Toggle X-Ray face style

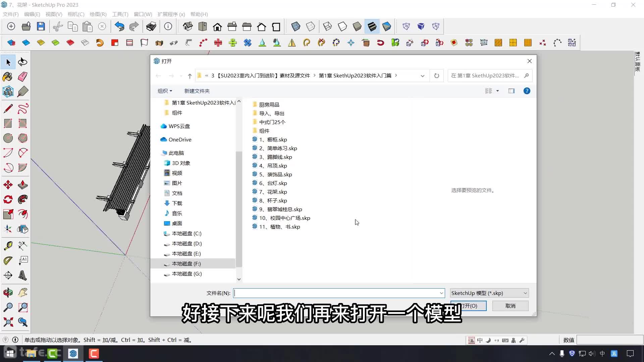[296, 26]
